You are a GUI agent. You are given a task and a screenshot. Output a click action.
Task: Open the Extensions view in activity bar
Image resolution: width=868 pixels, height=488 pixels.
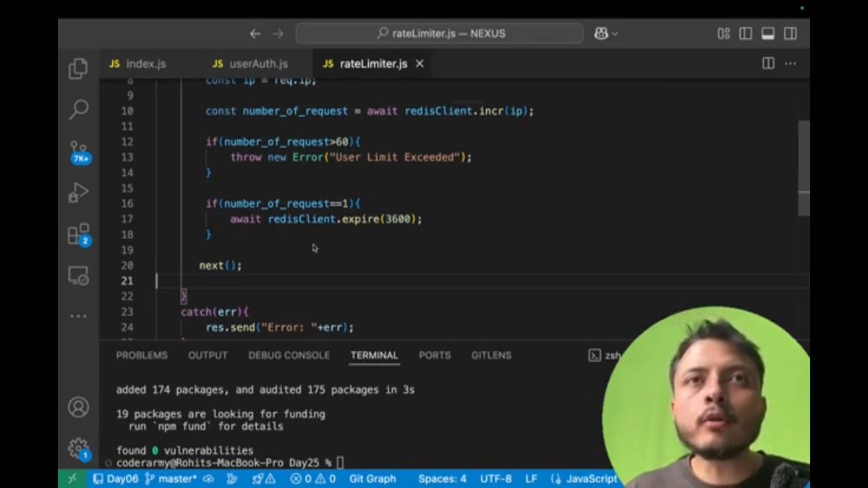tap(78, 234)
